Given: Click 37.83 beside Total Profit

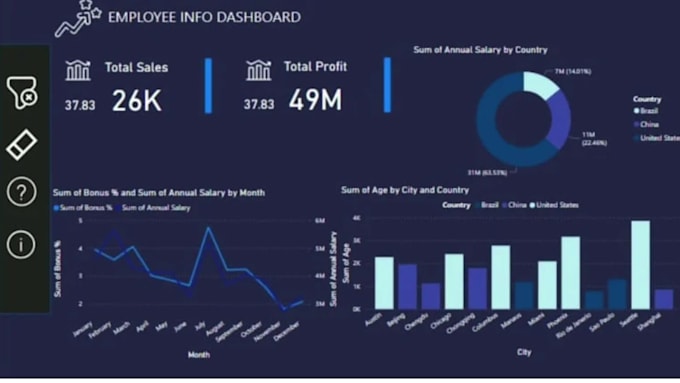Looking at the screenshot, I should 259,105.
